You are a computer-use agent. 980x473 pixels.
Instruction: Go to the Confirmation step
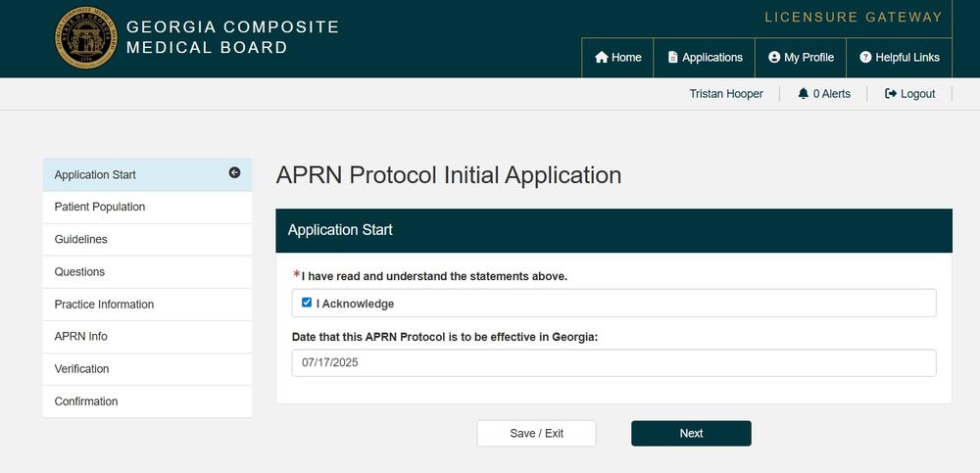[x=148, y=402]
